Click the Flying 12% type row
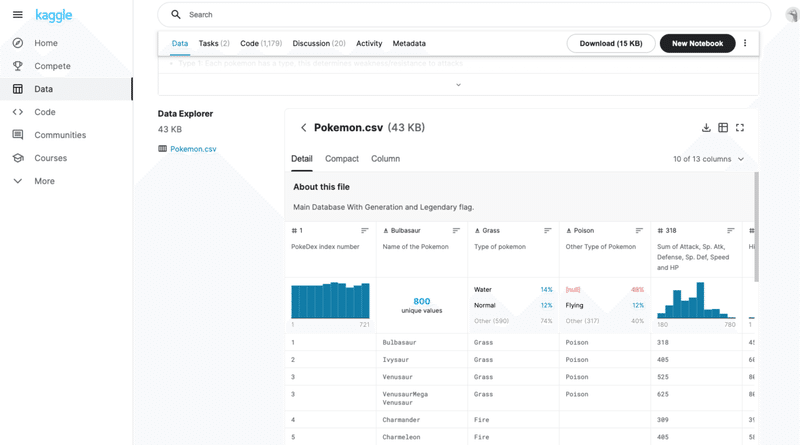800x445 pixels. pyautogui.click(x=605, y=305)
